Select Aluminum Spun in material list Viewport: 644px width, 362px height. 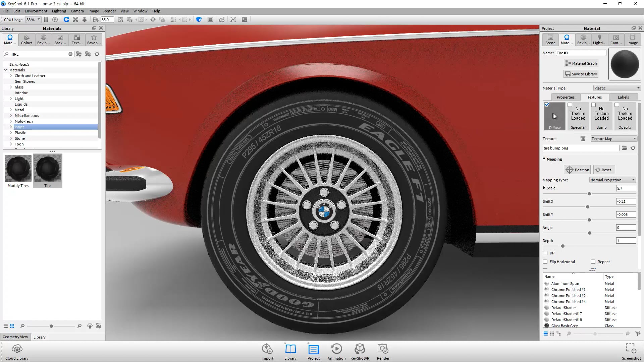565,284
